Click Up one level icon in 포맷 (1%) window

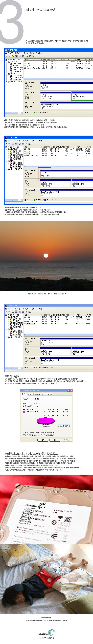point(13,144)
